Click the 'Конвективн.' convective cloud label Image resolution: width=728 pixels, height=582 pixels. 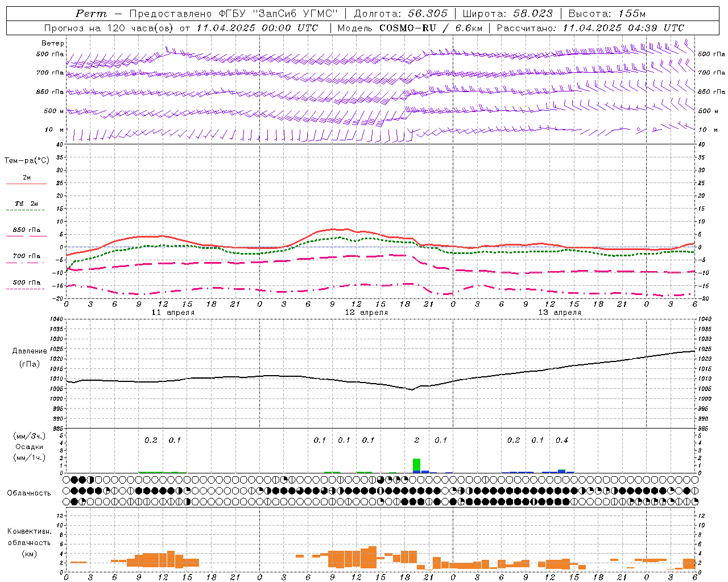click(29, 531)
